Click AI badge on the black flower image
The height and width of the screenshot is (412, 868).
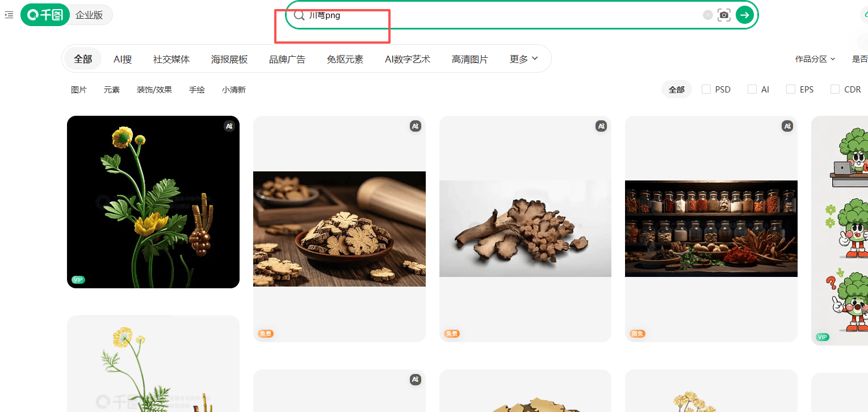(229, 127)
